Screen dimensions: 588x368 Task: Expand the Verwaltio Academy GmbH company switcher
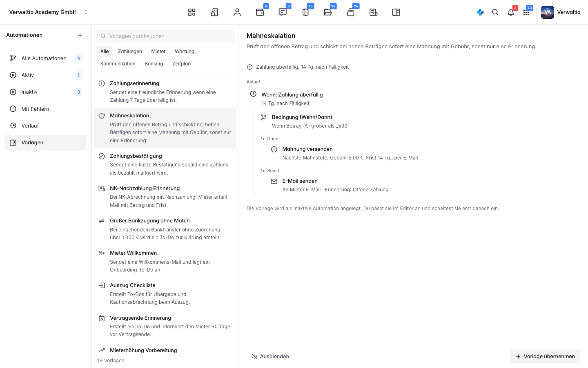point(49,12)
